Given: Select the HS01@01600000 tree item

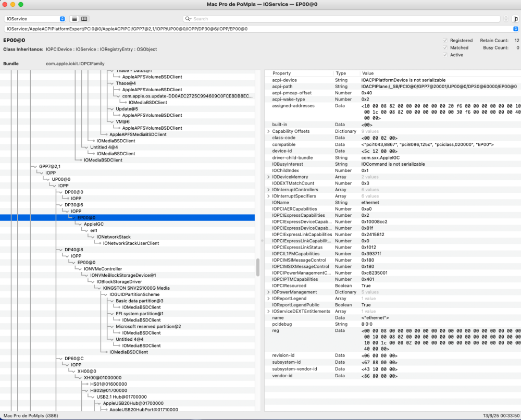Looking at the screenshot, I should point(109,384).
